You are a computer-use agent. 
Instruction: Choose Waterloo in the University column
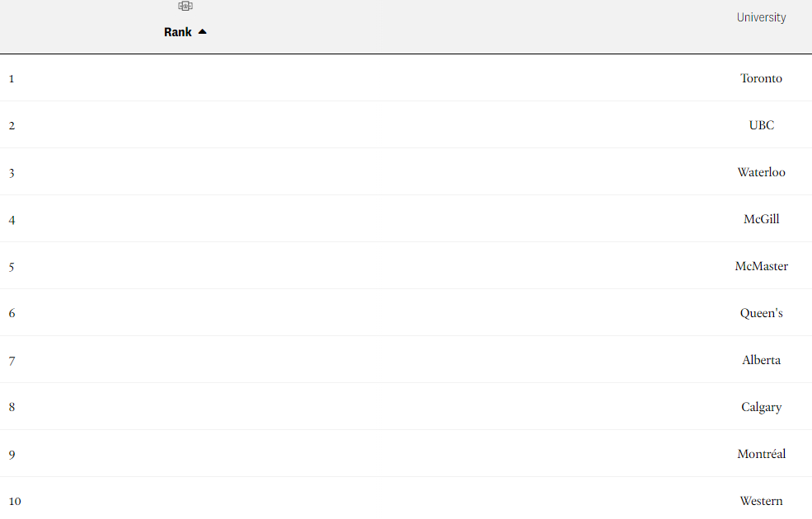[x=761, y=172]
